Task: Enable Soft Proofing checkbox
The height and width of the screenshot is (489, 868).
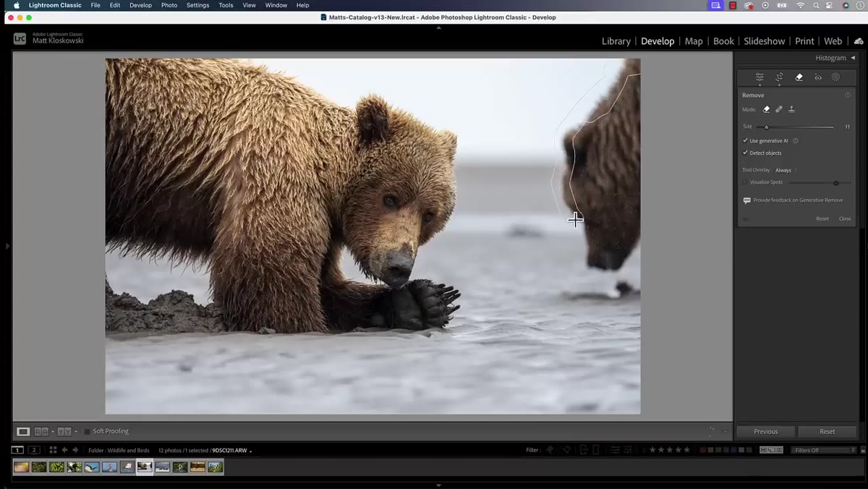Action: (87, 431)
